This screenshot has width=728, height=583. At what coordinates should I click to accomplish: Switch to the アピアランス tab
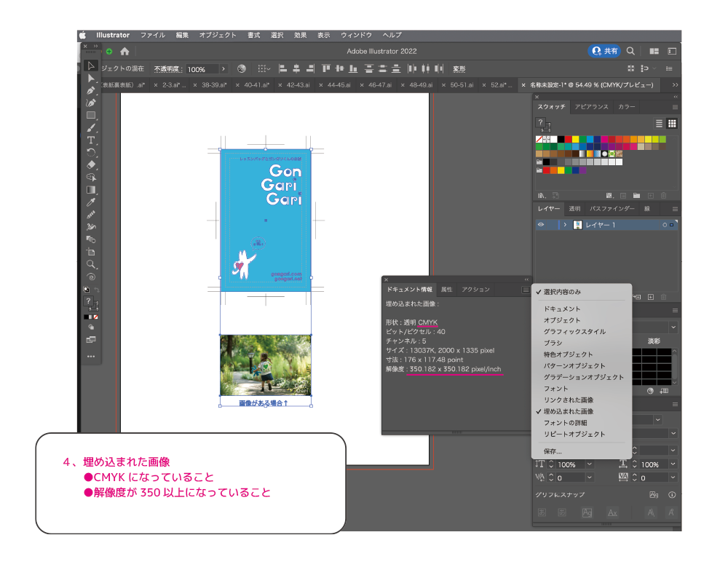[x=591, y=107]
